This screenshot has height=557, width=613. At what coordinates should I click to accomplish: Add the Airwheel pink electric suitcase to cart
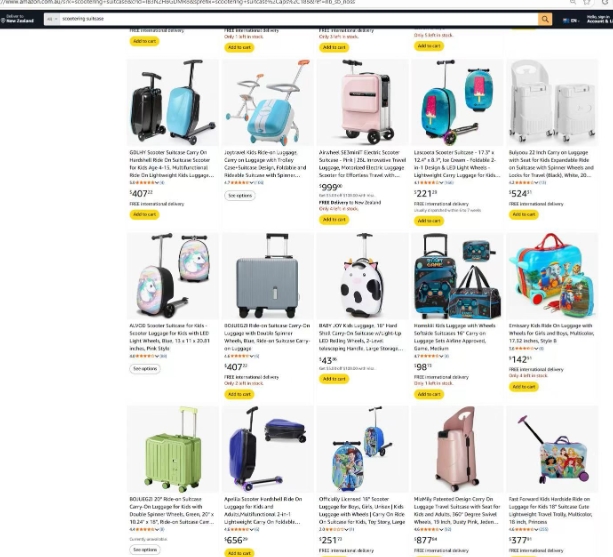pos(334,220)
